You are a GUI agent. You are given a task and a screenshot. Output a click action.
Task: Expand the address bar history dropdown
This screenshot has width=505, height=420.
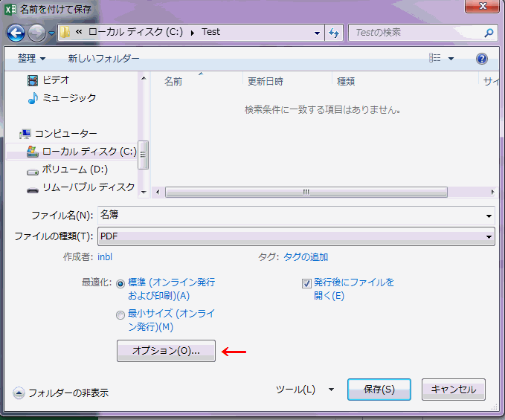[x=318, y=33]
